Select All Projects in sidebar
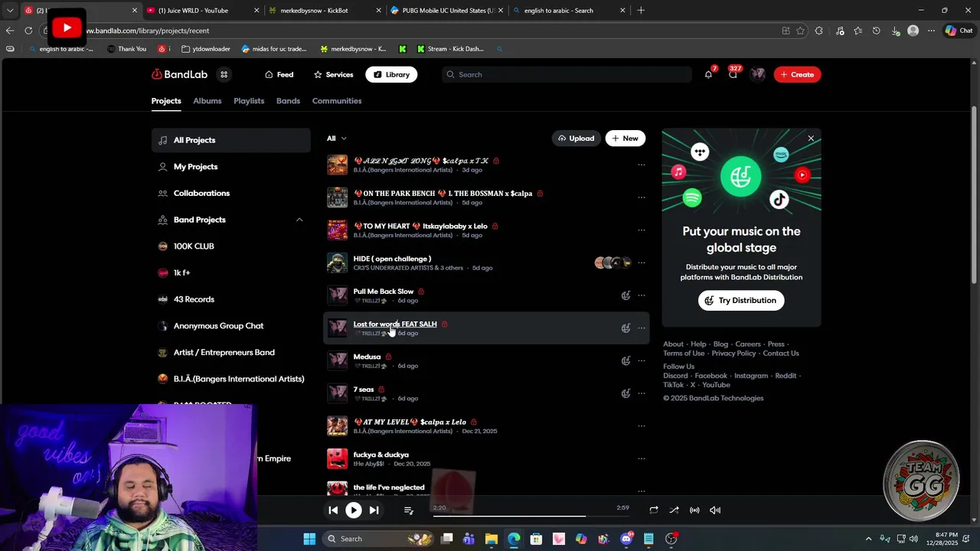This screenshot has width=980, height=551. tap(230, 140)
